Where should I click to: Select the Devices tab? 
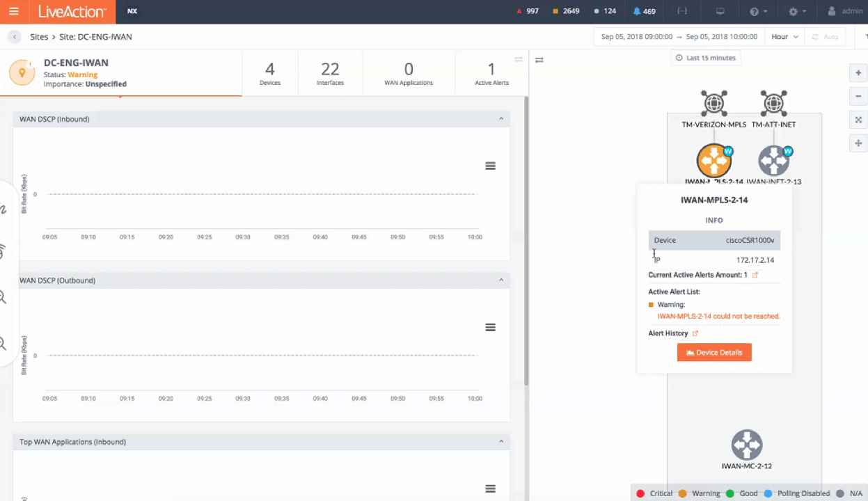pyautogui.click(x=270, y=74)
